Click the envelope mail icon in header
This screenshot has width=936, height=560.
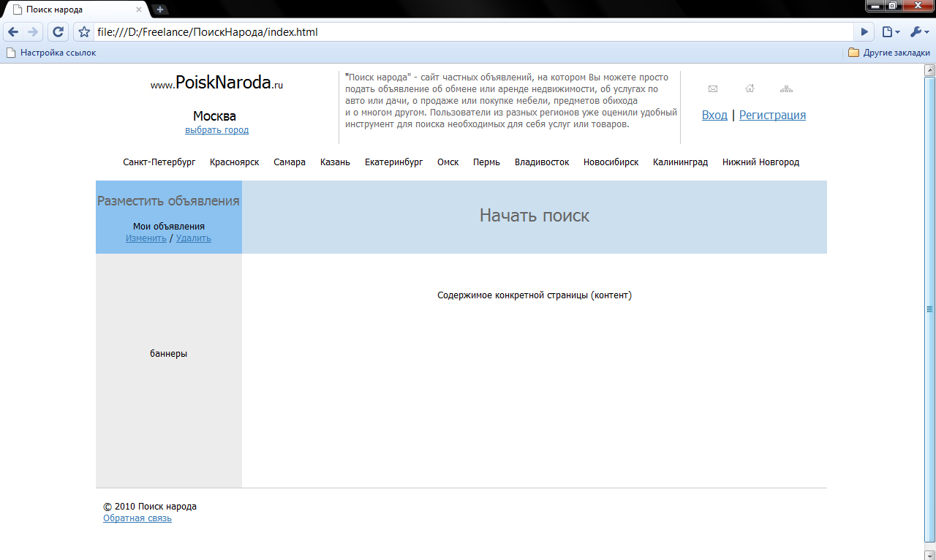pos(713,89)
